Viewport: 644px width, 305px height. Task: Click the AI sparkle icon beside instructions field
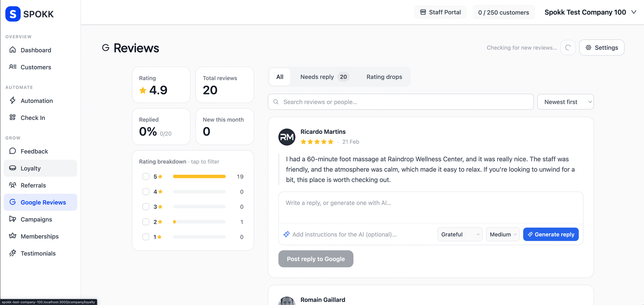(286, 234)
